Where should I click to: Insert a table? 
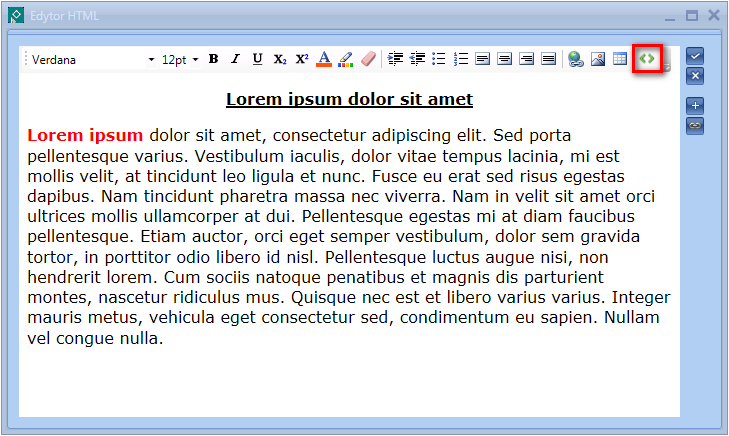(x=620, y=59)
